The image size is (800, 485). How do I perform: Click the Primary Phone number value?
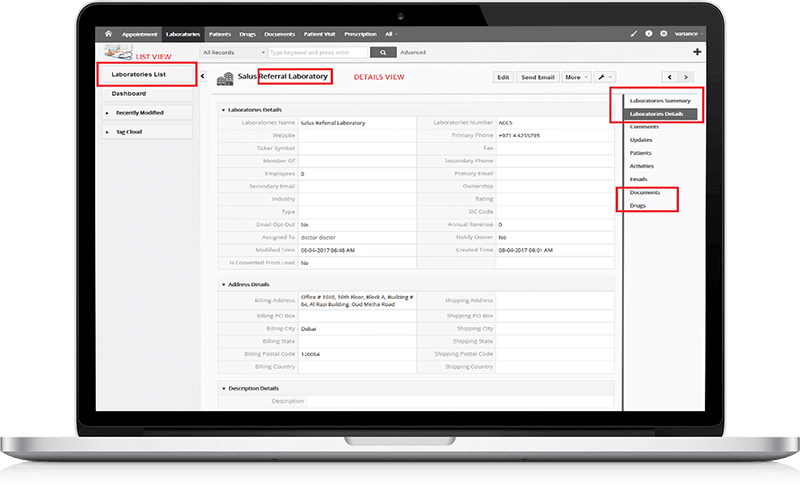[519, 136]
